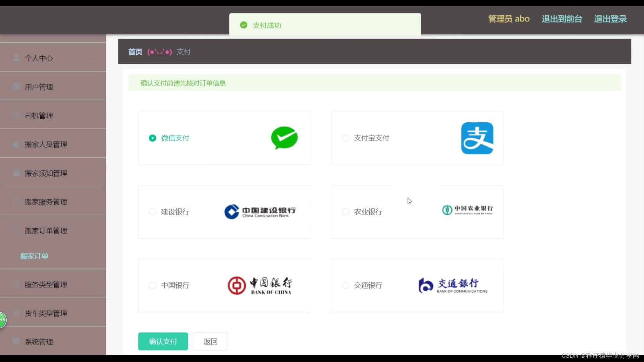Click the WeChat Pay green logo

click(x=284, y=138)
